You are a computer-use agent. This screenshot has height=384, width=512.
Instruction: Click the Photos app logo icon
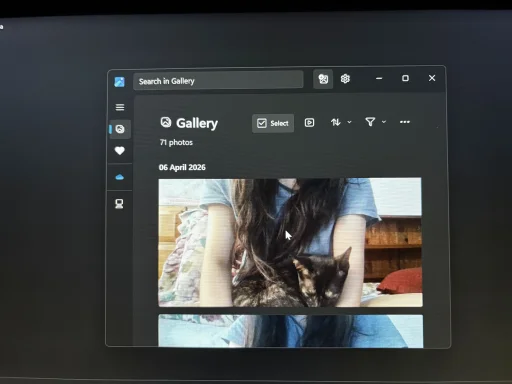(119, 82)
